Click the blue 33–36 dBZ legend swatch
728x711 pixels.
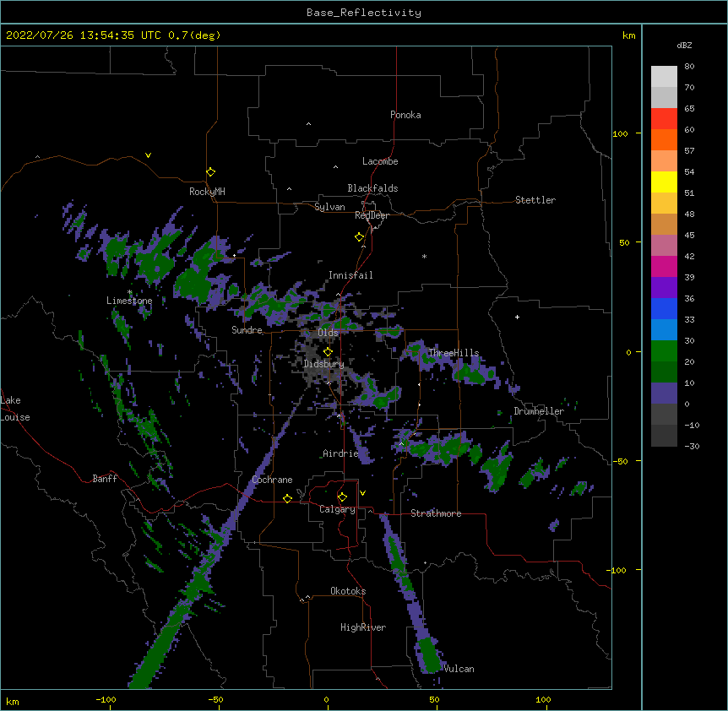[664, 308]
